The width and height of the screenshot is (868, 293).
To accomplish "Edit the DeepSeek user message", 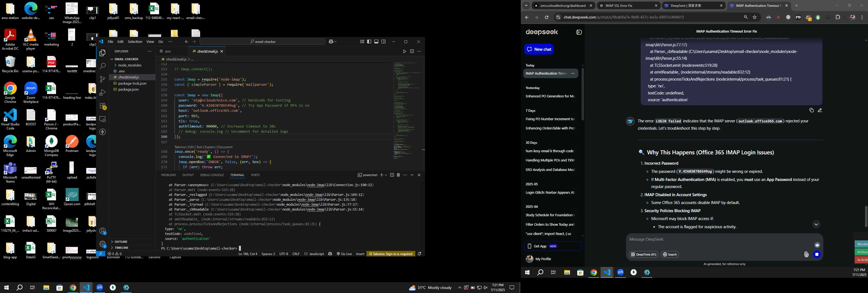I will coord(820,110).
